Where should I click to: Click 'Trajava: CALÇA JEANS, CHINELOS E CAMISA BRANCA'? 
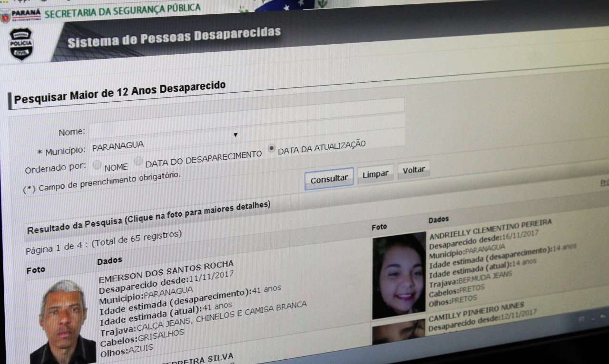coord(204,318)
